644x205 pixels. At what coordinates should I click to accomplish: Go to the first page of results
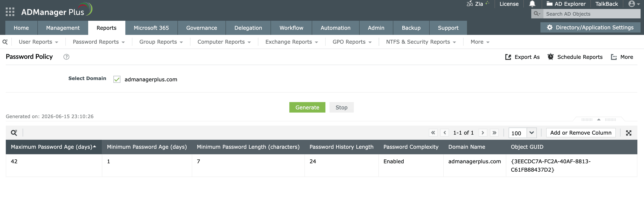(433, 133)
